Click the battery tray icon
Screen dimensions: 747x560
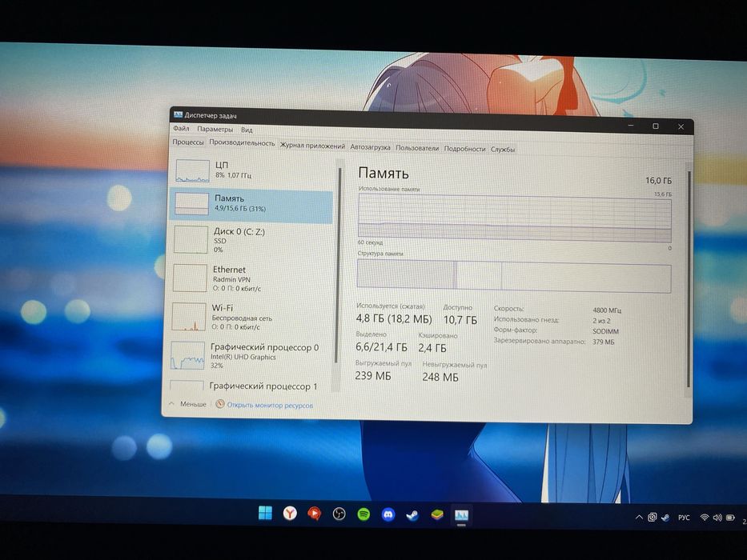click(x=730, y=518)
